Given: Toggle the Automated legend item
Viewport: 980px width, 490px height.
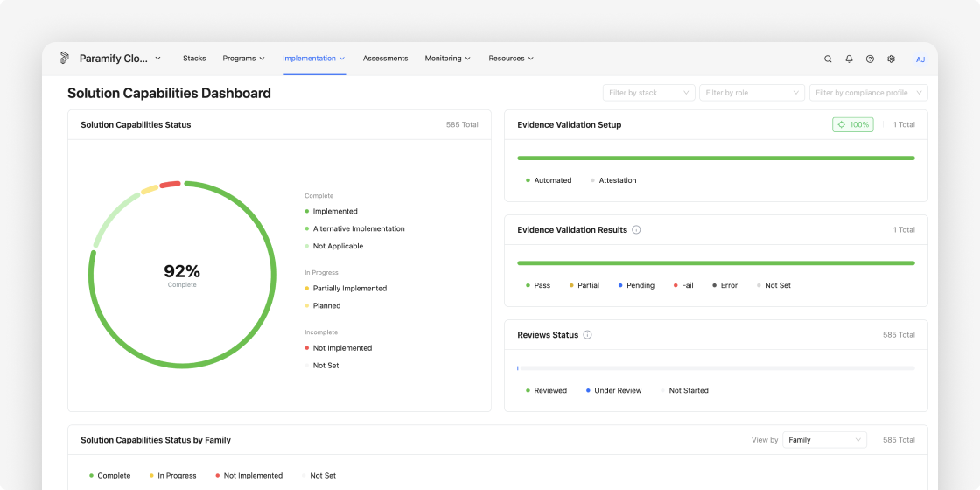Looking at the screenshot, I should coord(549,180).
